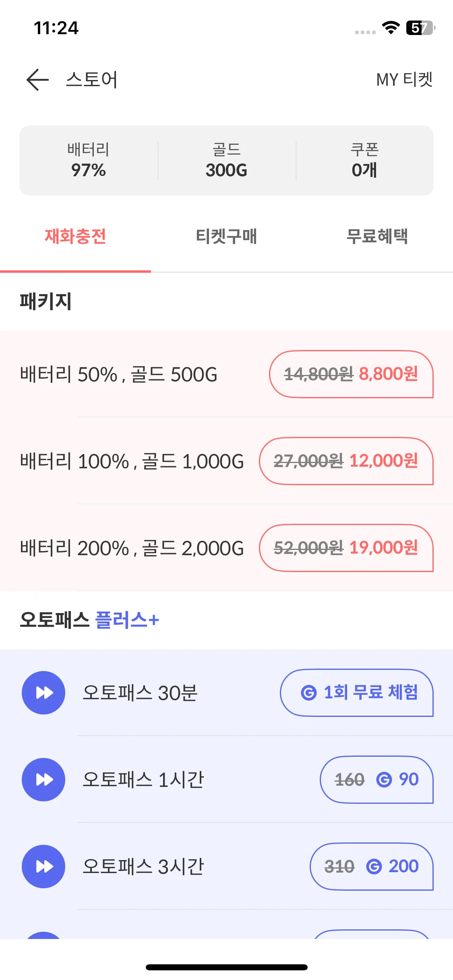Open MY 티켓 page
Screen dimensions: 453x980
(404, 80)
